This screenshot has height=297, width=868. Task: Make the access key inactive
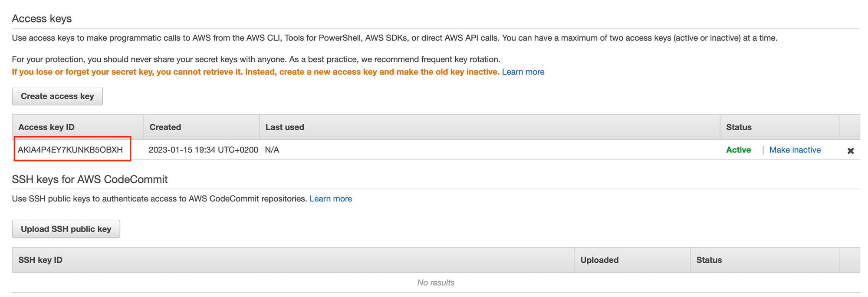click(x=795, y=150)
